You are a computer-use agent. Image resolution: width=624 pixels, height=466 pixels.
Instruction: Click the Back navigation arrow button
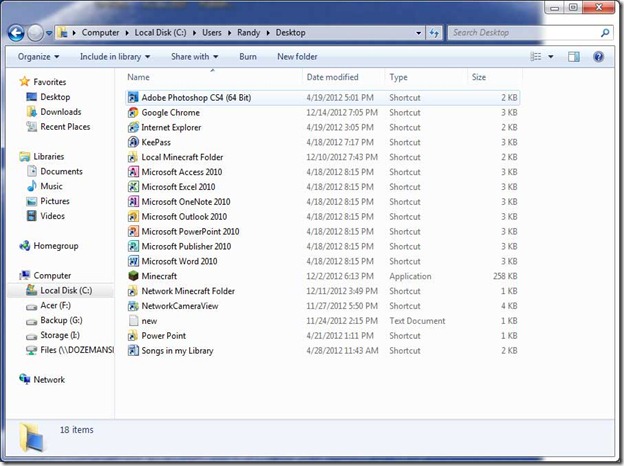[x=16, y=33]
